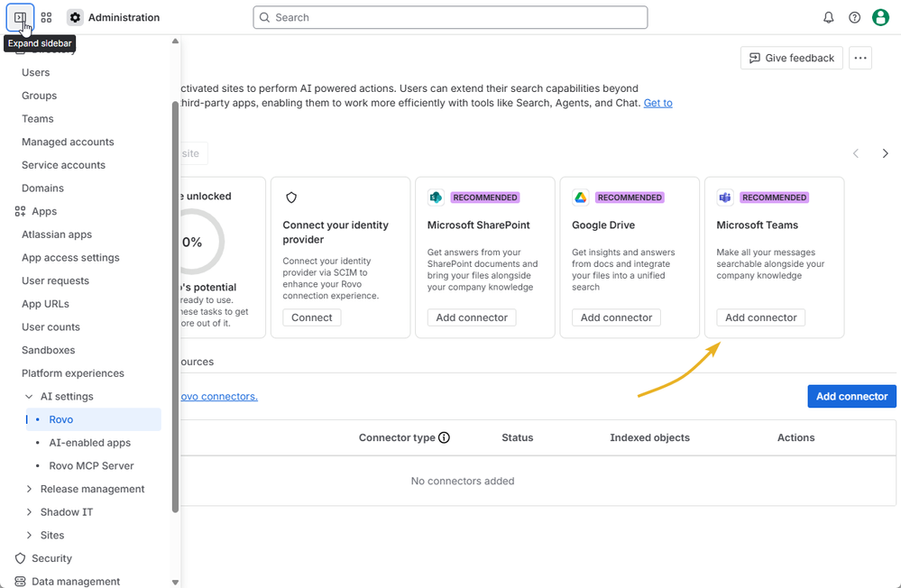
Task: Click the blue Add connector button
Action: pyautogui.click(x=851, y=396)
